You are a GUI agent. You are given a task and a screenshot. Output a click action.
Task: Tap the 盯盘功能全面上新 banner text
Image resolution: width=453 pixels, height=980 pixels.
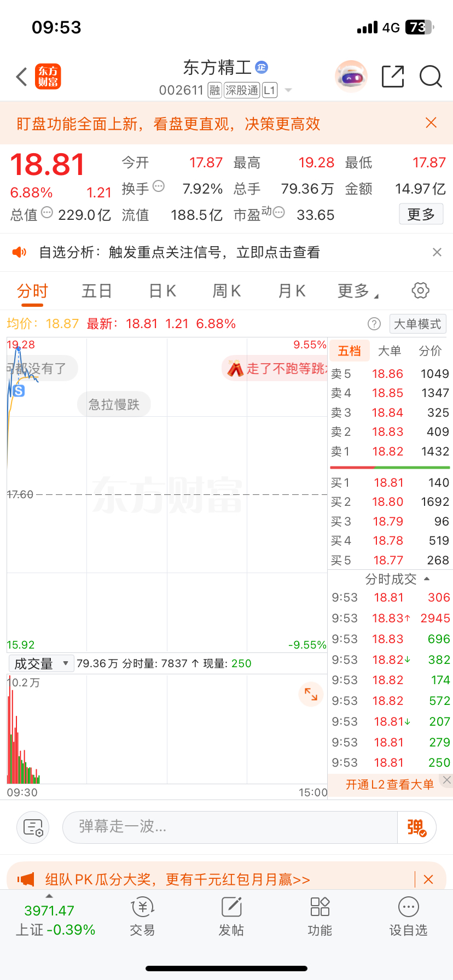tap(168, 124)
